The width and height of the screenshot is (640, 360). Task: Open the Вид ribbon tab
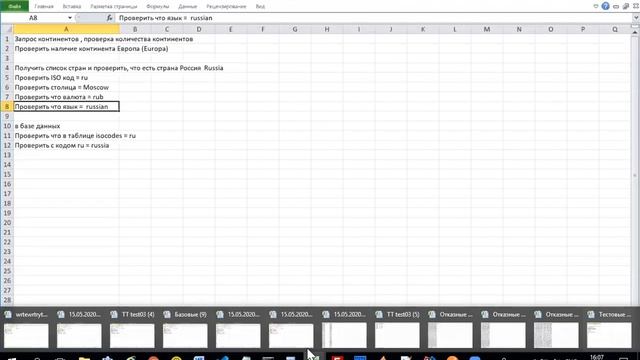pos(260,7)
